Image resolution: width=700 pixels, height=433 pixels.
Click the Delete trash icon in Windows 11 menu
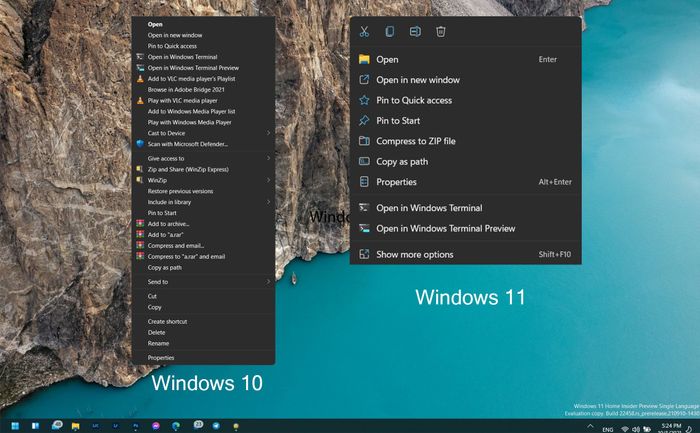coord(441,32)
